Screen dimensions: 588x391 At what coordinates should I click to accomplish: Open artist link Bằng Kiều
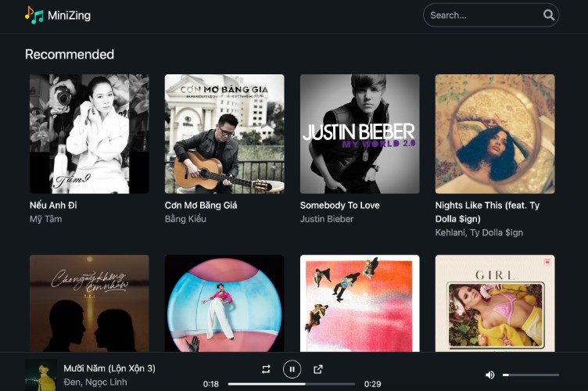(185, 219)
